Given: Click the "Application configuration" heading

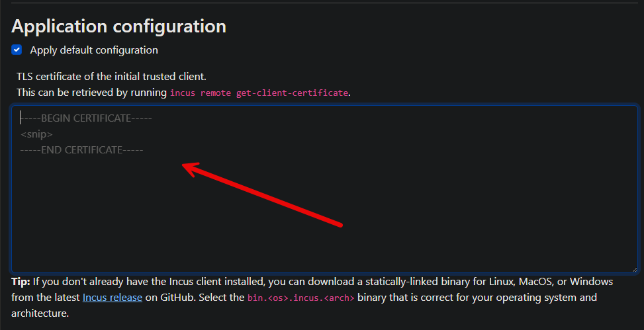Looking at the screenshot, I should 119,26.
